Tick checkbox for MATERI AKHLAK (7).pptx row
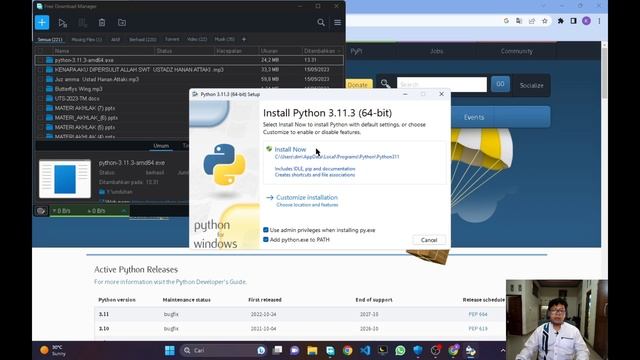Image resolution: width=640 pixels, height=360 pixels. click(40, 108)
